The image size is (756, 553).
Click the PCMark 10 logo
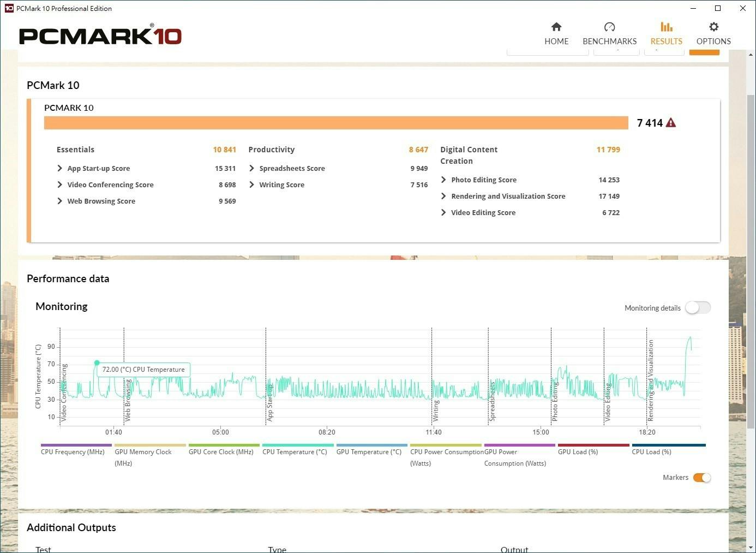(100, 35)
